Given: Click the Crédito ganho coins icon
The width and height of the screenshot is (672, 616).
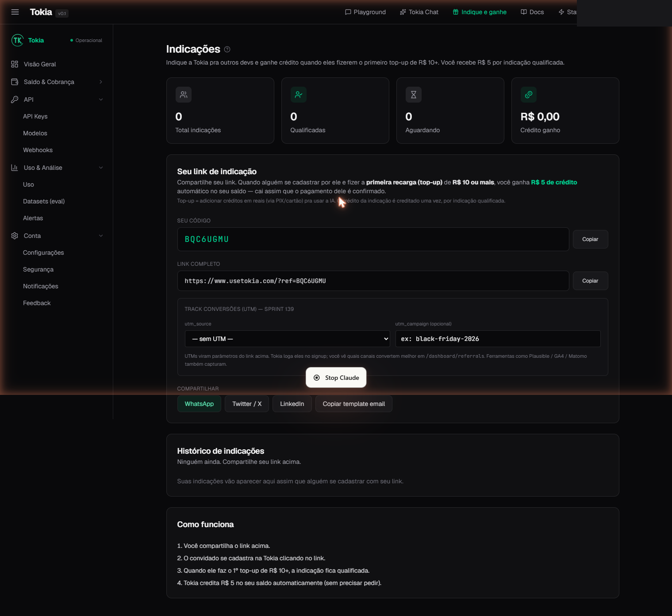Looking at the screenshot, I should pyautogui.click(x=529, y=95).
